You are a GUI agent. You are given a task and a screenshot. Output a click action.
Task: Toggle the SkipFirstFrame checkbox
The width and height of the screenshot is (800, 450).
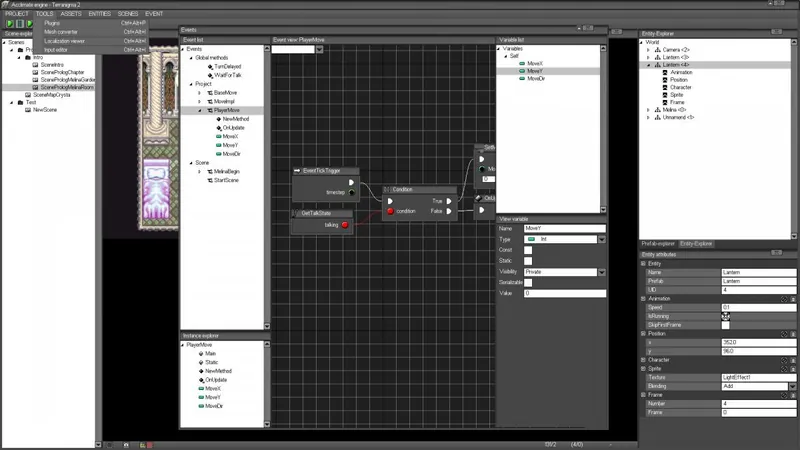click(x=726, y=325)
